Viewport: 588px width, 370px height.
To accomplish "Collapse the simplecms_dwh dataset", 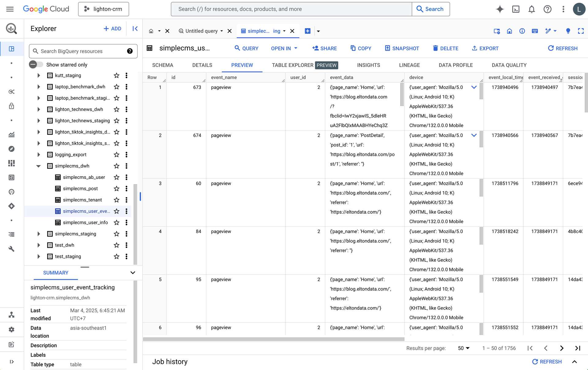I will (39, 166).
